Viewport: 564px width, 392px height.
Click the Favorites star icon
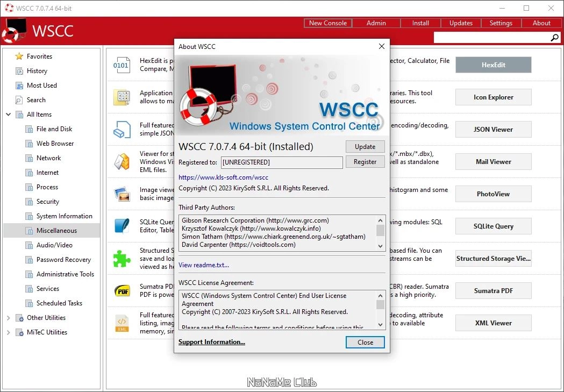pyautogui.click(x=19, y=56)
